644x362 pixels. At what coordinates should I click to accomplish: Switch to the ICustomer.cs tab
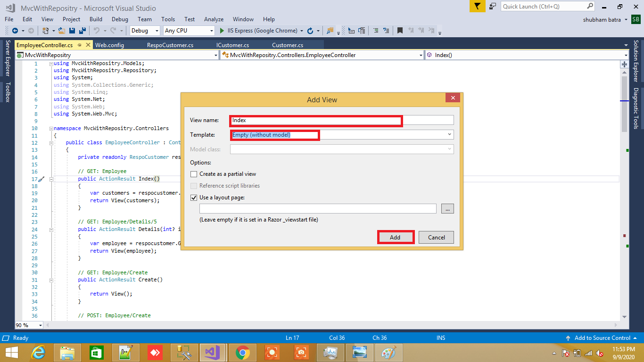pos(232,45)
